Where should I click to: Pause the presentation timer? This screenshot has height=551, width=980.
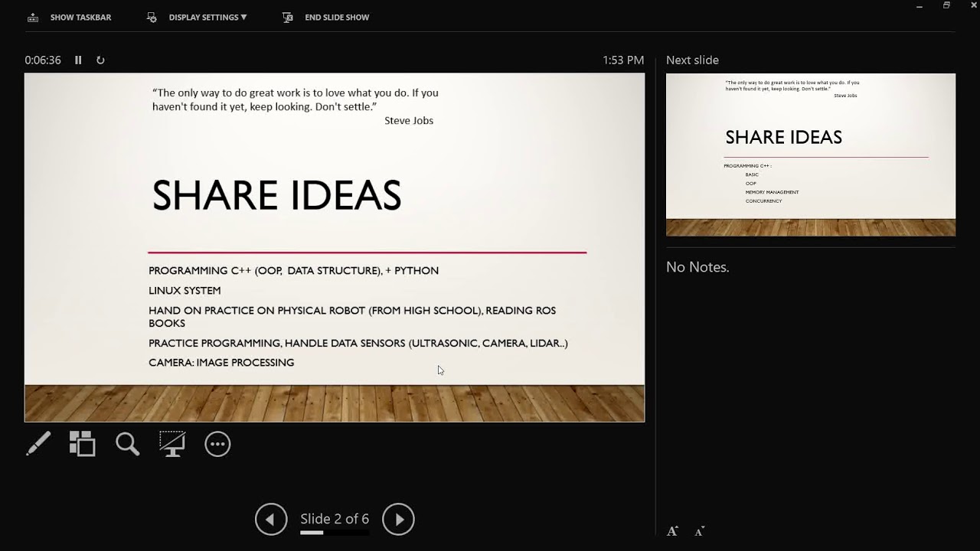click(x=78, y=60)
